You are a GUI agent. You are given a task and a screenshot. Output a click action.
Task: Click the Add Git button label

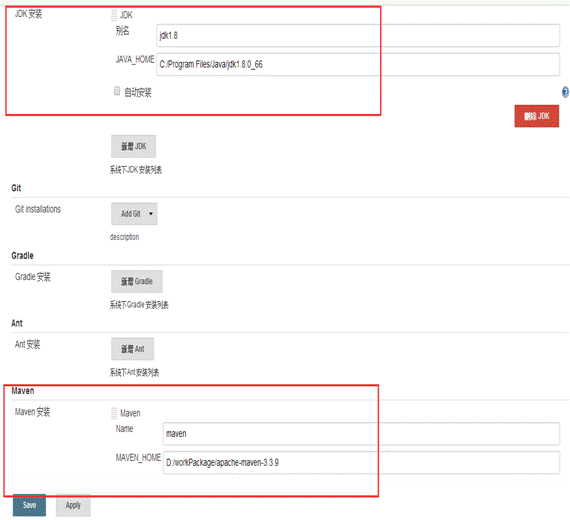[131, 213]
